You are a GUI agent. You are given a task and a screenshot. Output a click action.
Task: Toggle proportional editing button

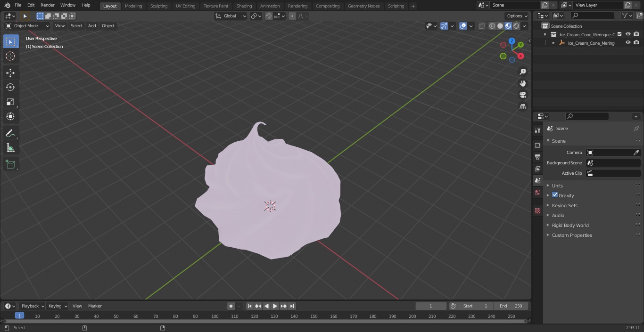(292, 16)
